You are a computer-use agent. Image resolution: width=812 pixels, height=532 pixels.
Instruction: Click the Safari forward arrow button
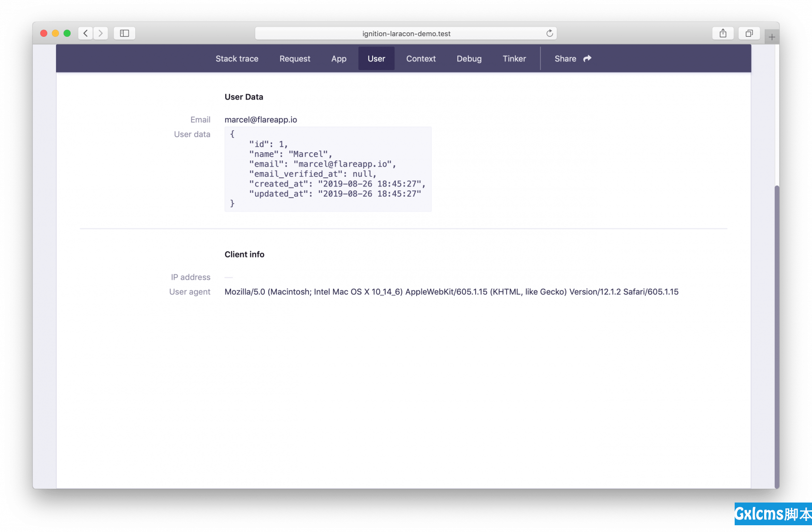(x=101, y=33)
